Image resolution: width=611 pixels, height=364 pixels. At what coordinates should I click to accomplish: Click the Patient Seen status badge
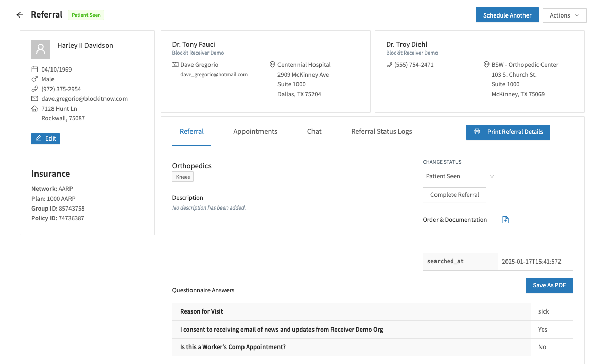point(86,15)
